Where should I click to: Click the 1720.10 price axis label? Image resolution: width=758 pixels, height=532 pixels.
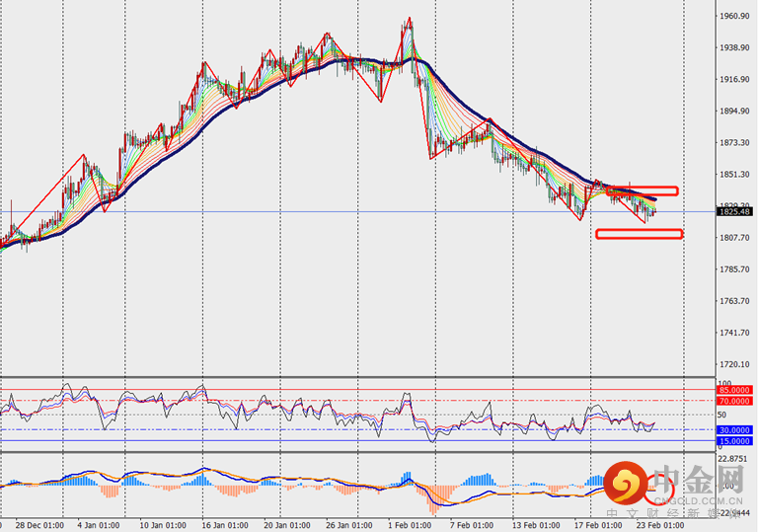coord(733,364)
